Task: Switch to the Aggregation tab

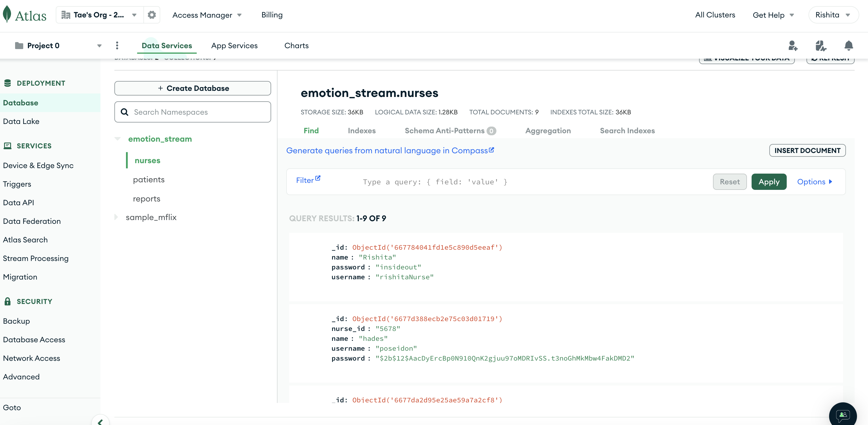Action: (x=548, y=130)
